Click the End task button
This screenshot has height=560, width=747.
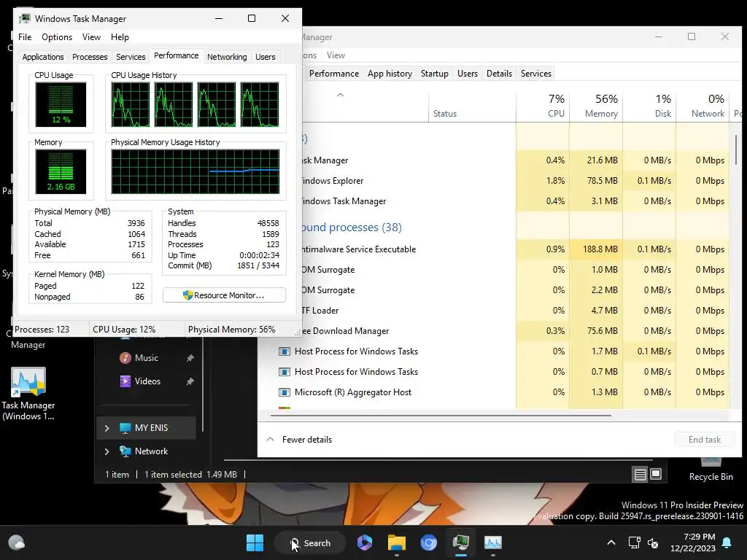pos(704,440)
